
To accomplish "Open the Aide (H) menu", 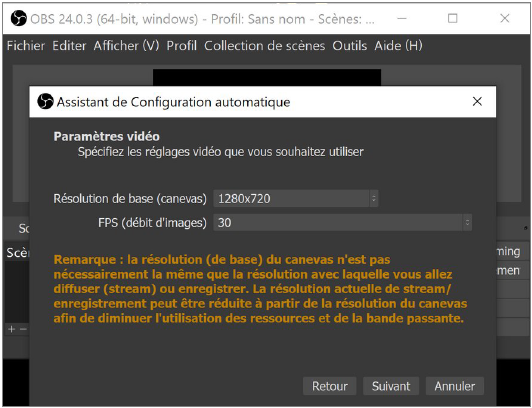I will [x=398, y=45].
